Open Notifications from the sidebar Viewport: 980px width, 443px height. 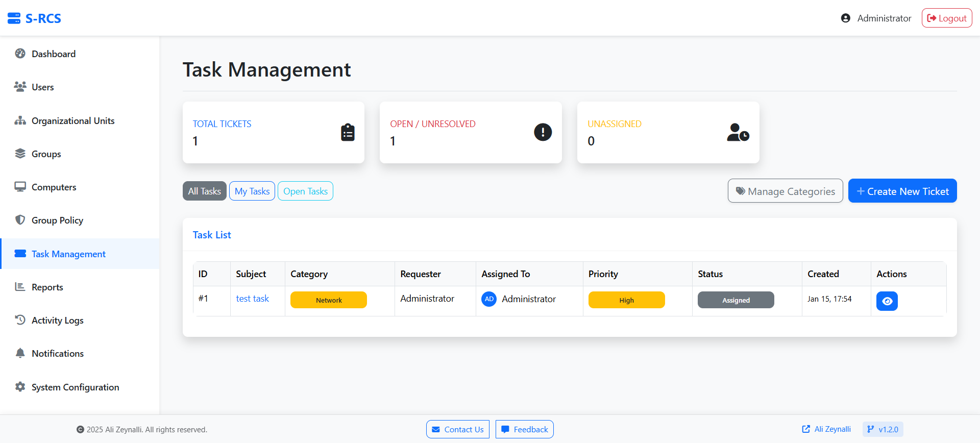coord(80,353)
